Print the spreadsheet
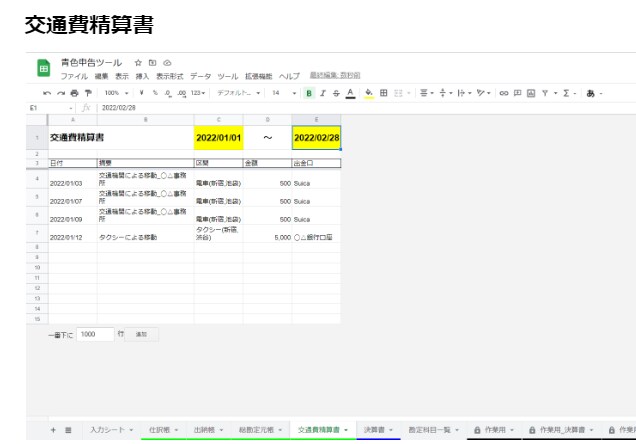636x444 pixels. pos(74,93)
